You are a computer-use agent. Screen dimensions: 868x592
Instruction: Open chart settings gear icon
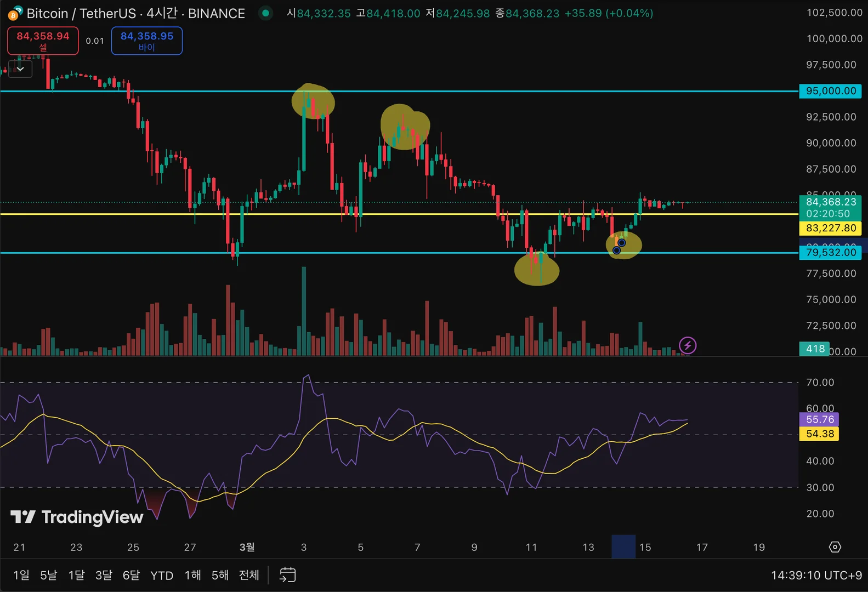click(x=835, y=547)
